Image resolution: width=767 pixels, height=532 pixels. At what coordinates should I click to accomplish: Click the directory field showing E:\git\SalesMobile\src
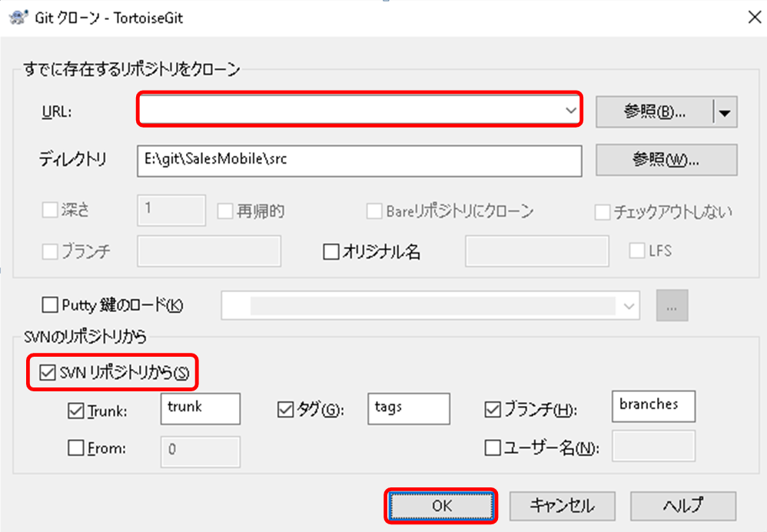[360, 160]
